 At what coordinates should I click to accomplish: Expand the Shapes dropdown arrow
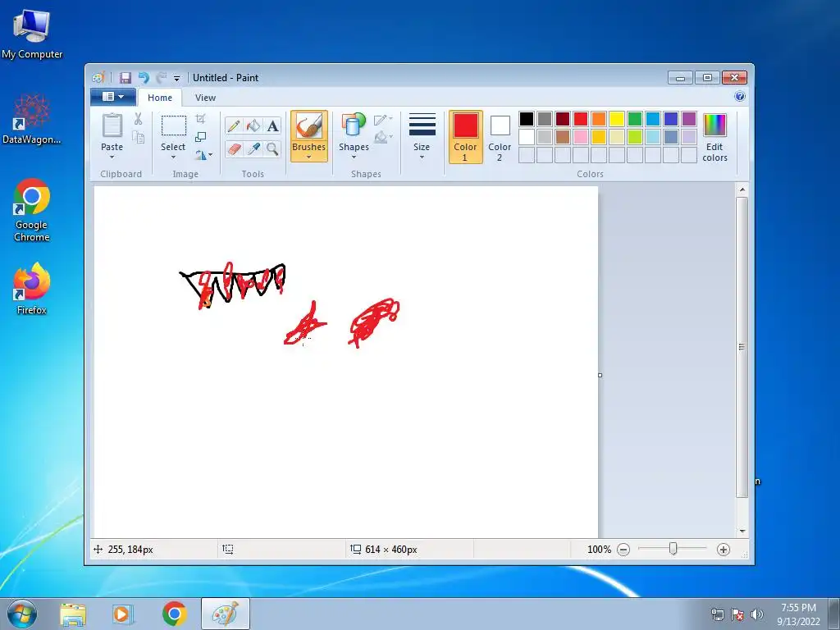pyautogui.click(x=354, y=157)
